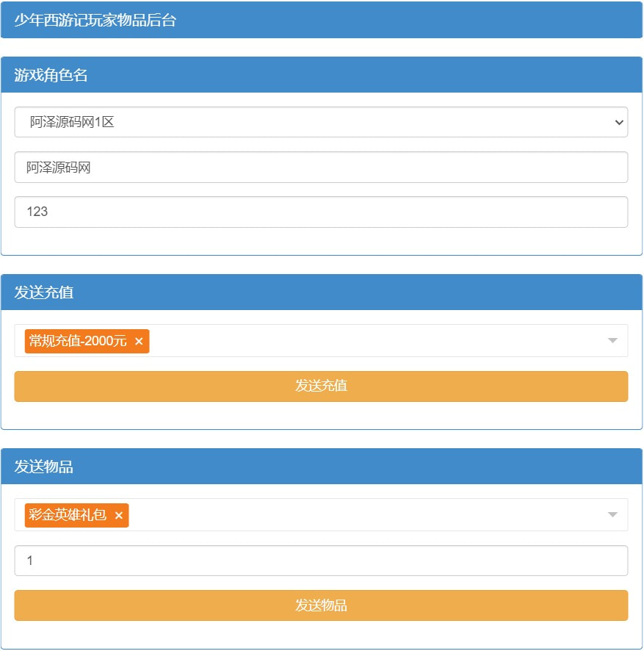Click the blue 发送充值 panel heading

[321, 292]
